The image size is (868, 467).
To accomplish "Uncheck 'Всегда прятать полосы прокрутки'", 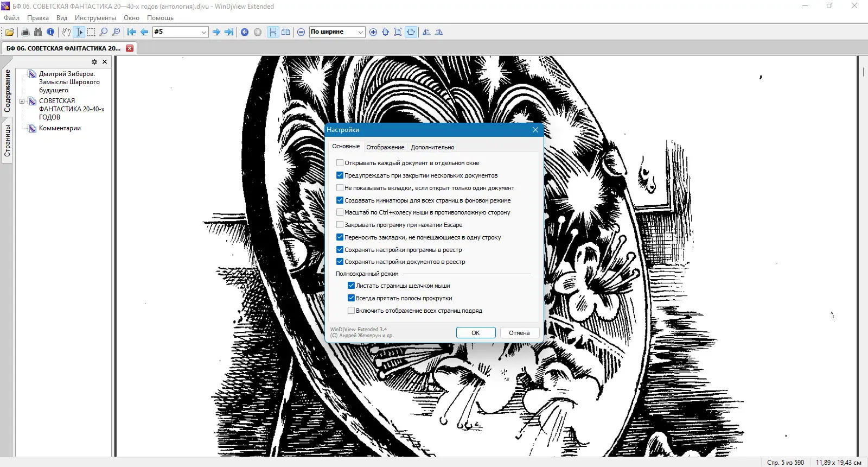I will pos(352,298).
